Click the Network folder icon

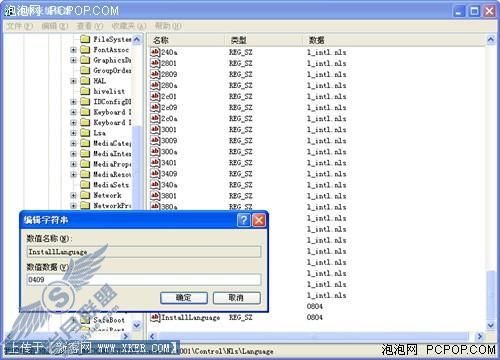click(85, 195)
